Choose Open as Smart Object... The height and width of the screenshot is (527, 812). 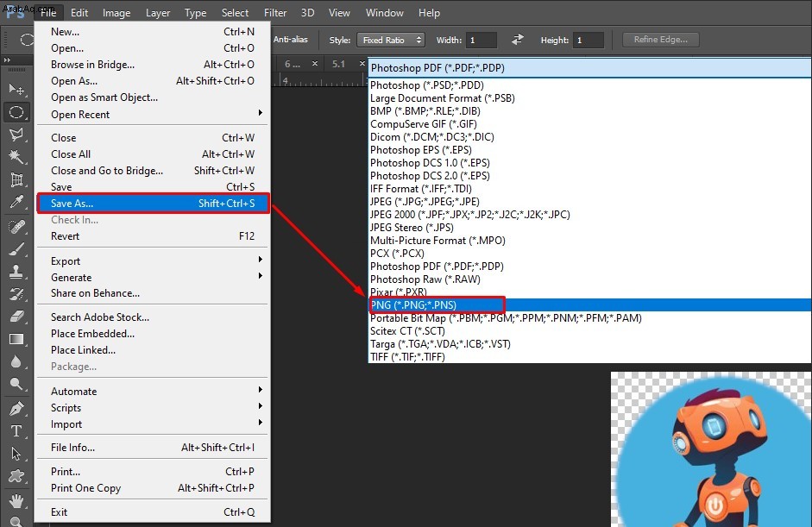(154, 97)
